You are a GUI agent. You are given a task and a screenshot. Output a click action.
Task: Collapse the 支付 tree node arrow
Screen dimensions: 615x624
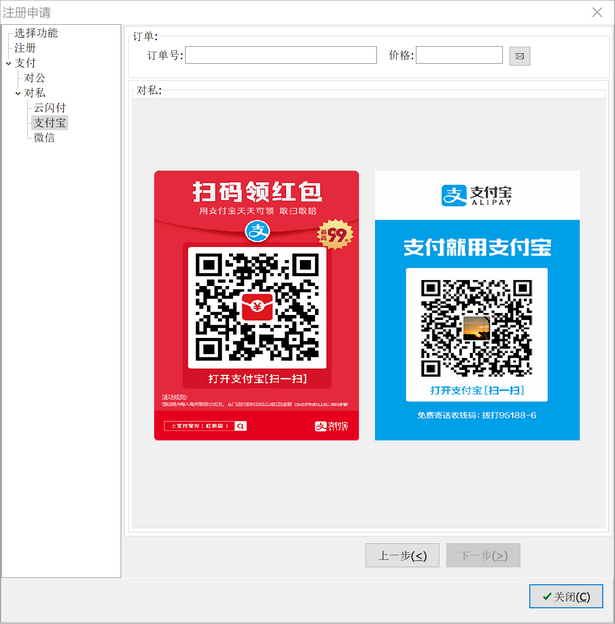[8, 63]
